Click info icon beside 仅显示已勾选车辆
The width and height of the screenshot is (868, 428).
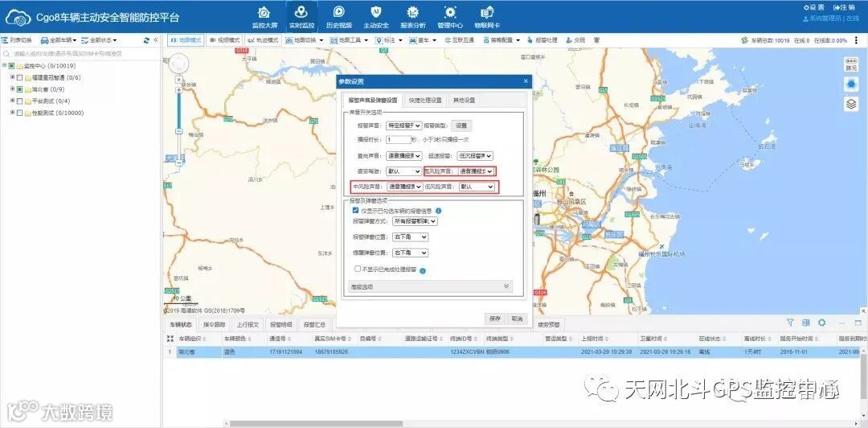[x=439, y=212]
